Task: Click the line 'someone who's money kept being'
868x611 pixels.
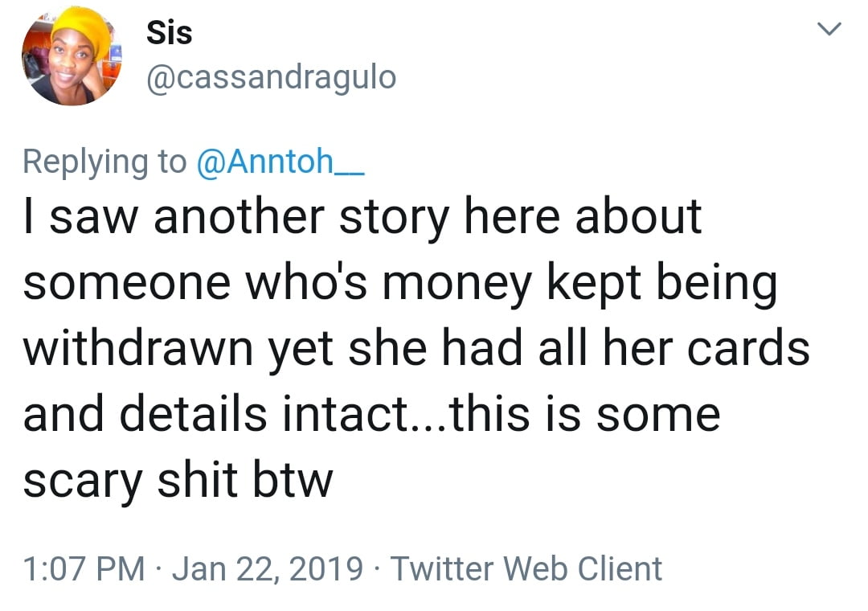Action: (x=399, y=283)
